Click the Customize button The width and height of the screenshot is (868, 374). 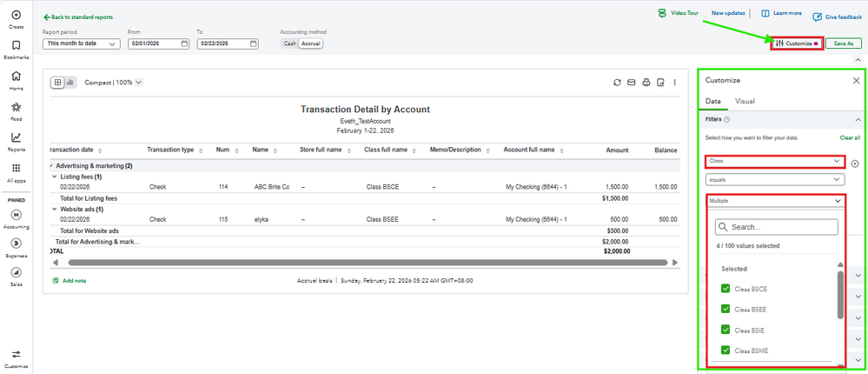pos(797,43)
